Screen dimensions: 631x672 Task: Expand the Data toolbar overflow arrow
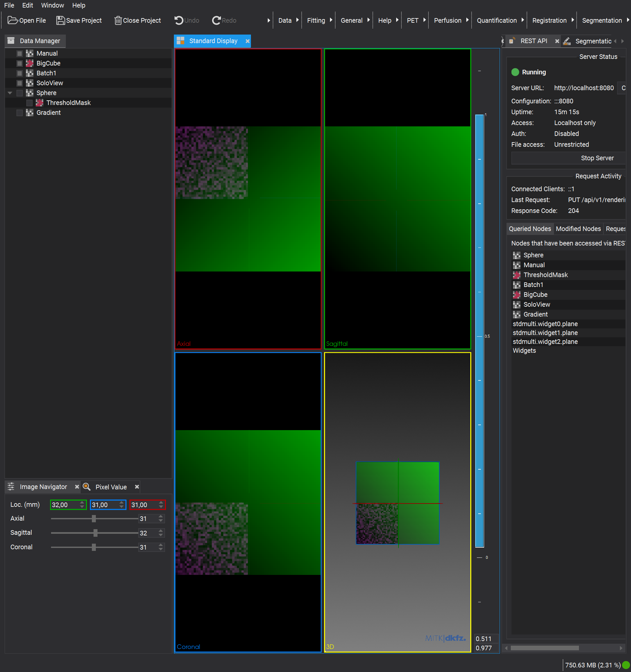pos(297,20)
